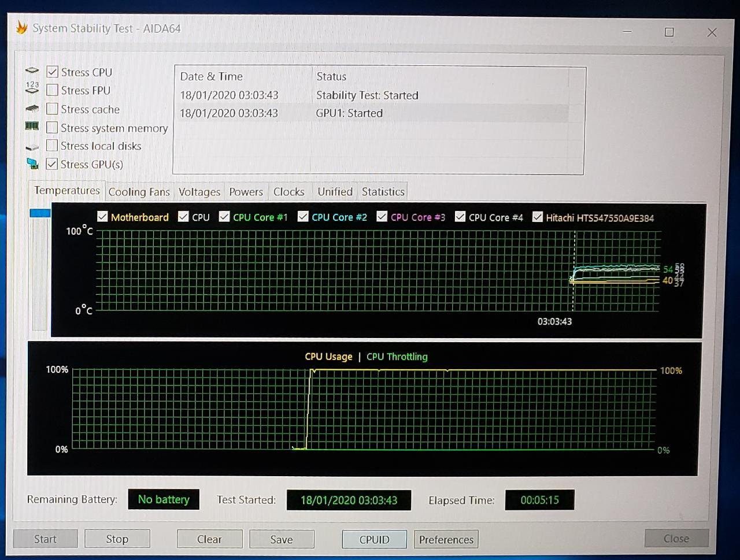Maximize the AIDA64 window
Image resolution: width=740 pixels, height=560 pixels.
pos(669,32)
